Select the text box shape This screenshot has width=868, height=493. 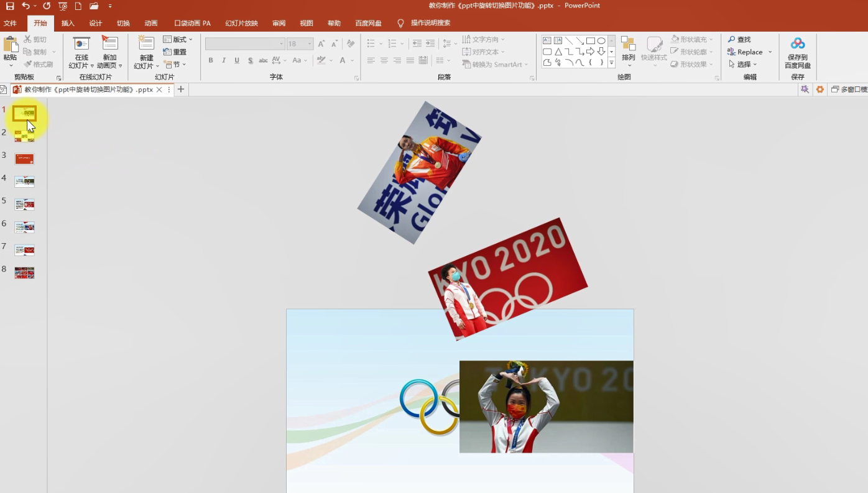(x=547, y=40)
